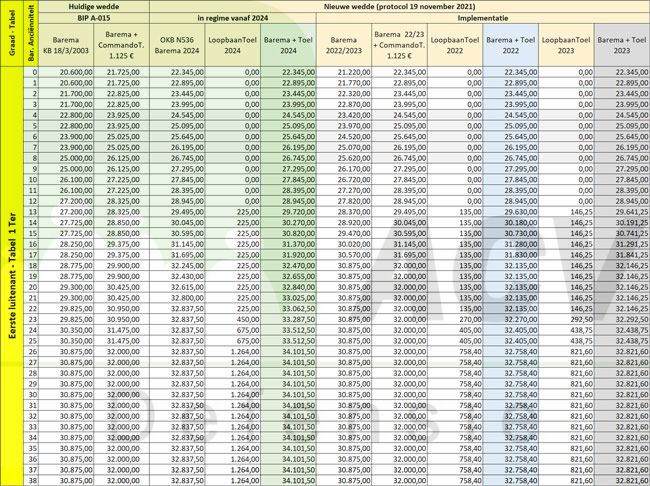Viewport: 650px width, 486px height.
Task: Select LoopbaanToel 2023 value 292,50
Action: (x=582, y=320)
